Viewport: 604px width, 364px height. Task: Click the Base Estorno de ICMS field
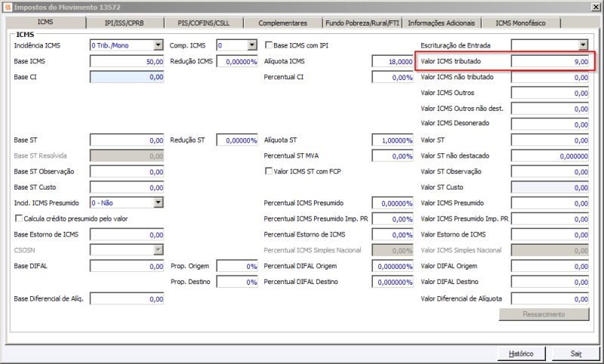127,235
